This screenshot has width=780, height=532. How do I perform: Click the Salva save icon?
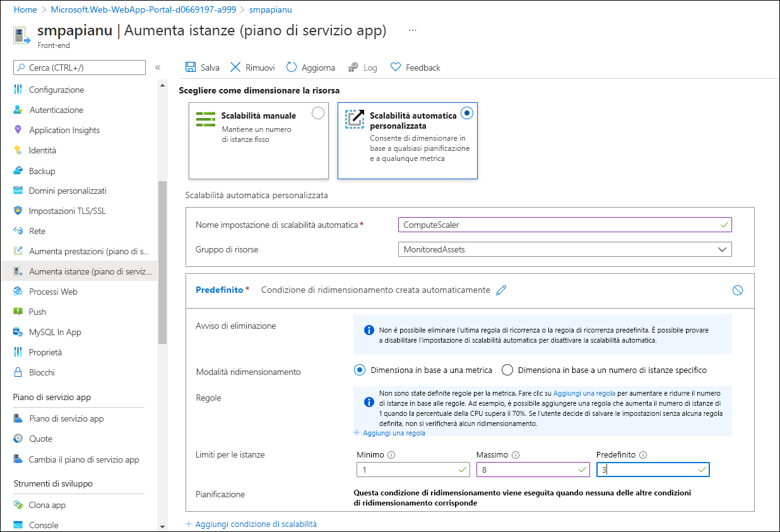[x=191, y=68]
